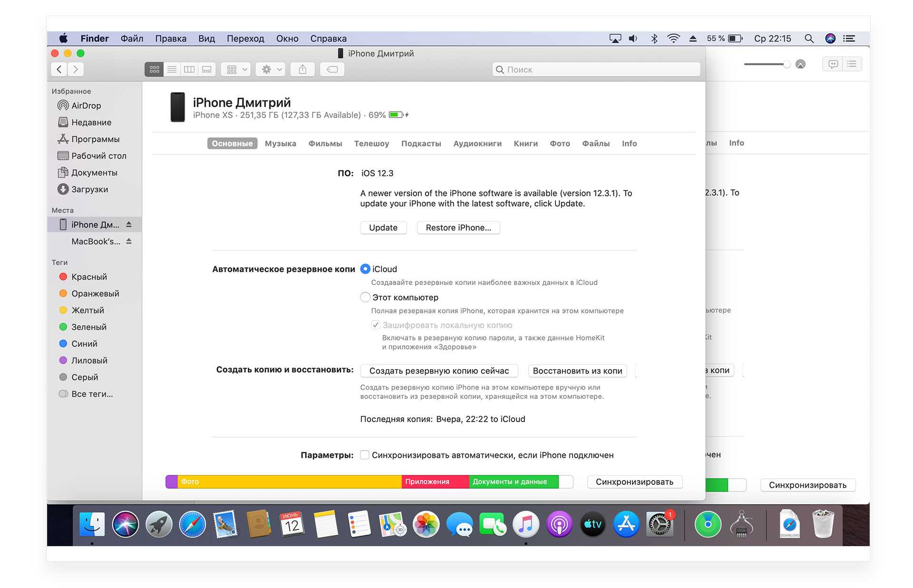This screenshot has width=913, height=588.
Task: Open the group-by options dropdown
Action: [236, 69]
